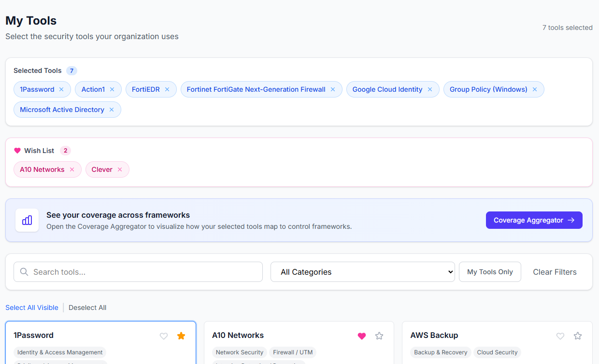Toggle wish list heart on 1Password card
This screenshot has height=364, width=599.
[x=164, y=336]
